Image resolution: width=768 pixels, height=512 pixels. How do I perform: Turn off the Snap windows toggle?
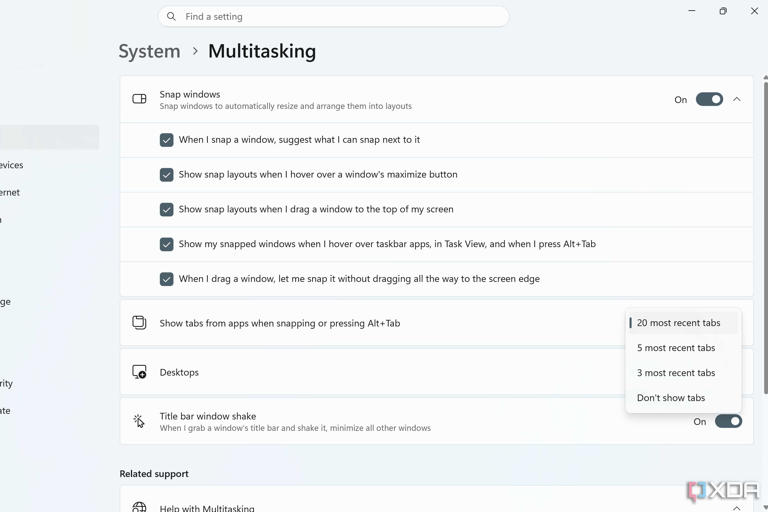(709, 99)
